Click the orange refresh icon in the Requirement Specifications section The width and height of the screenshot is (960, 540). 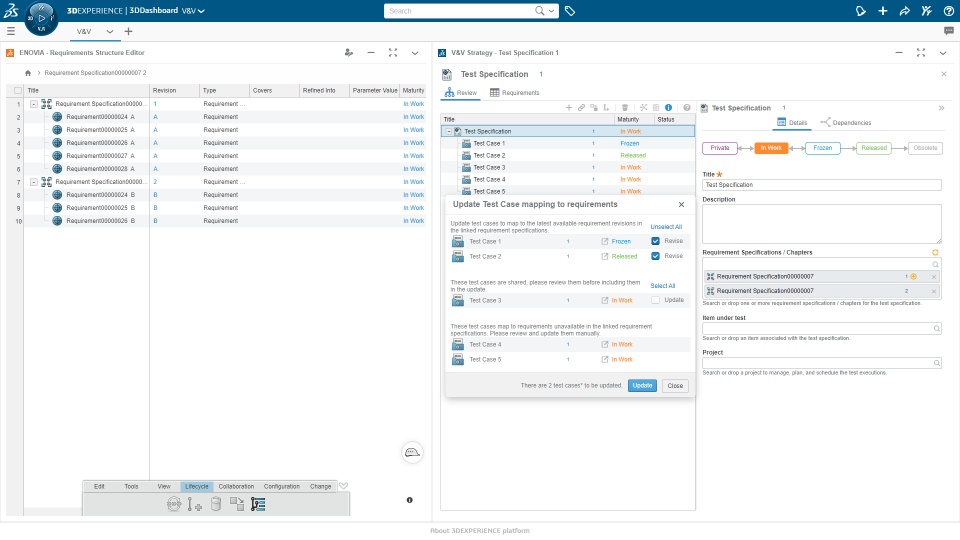click(935, 252)
